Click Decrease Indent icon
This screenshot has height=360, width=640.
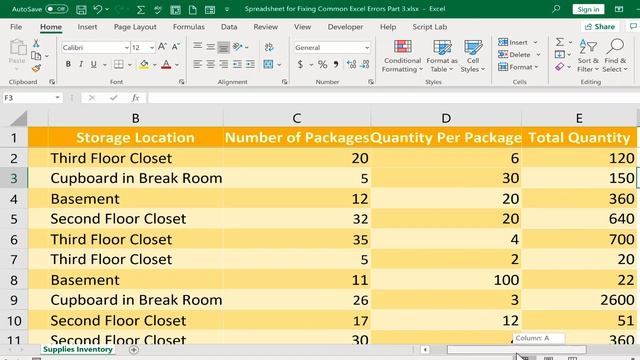click(237, 64)
